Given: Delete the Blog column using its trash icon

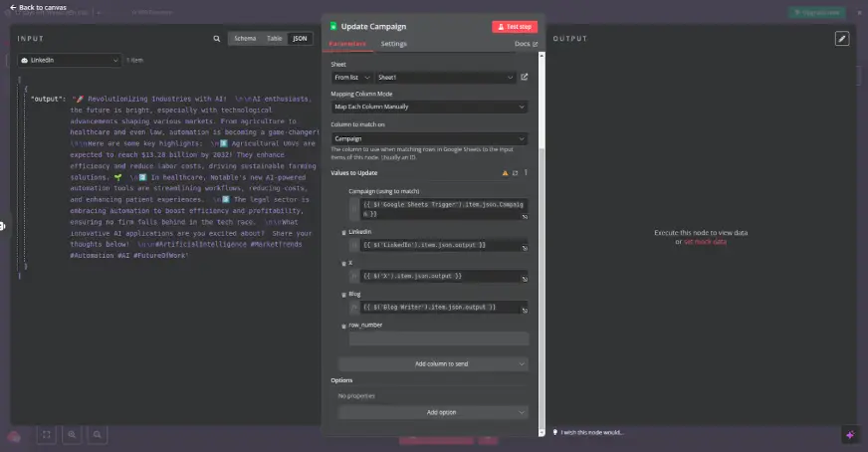Looking at the screenshot, I should click(344, 294).
